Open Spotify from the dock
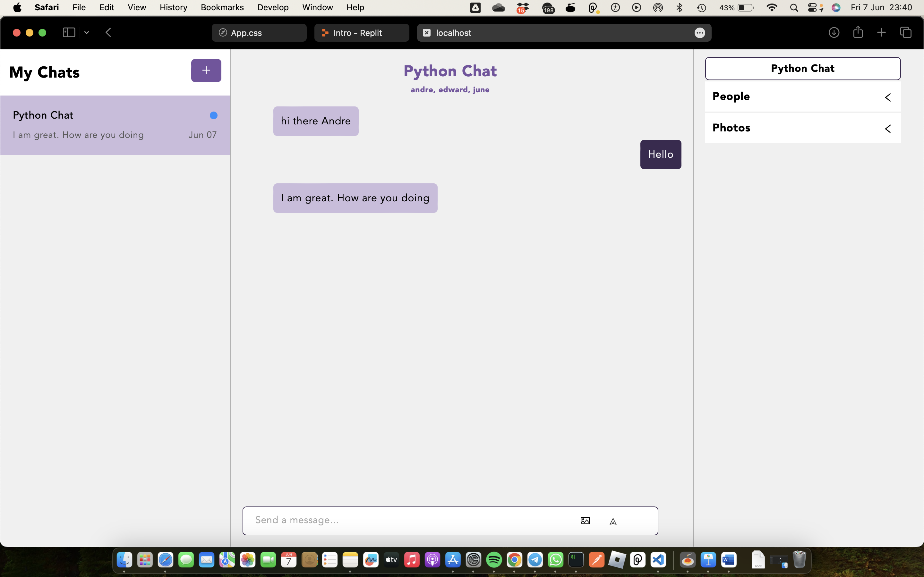The image size is (924, 577). (x=494, y=560)
